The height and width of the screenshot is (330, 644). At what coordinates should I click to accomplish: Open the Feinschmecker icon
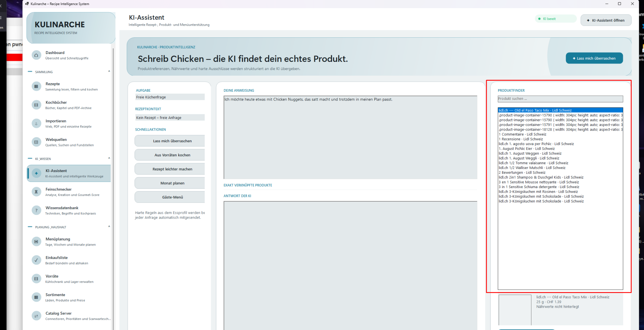[36, 192]
